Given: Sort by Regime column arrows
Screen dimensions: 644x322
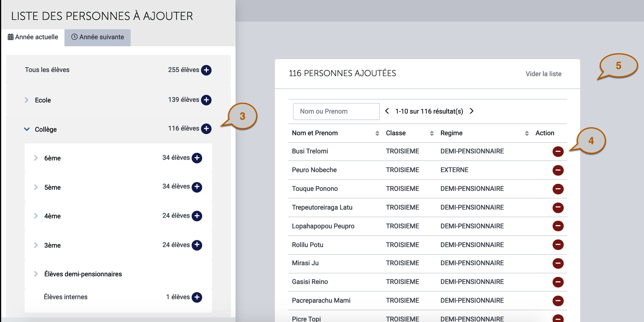Looking at the screenshot, I should point(527,133).
